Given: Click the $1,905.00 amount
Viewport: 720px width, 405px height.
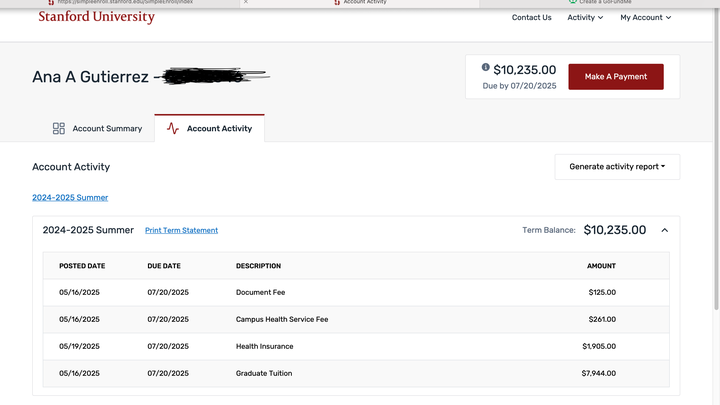Looking at the screenshot, I should point(599,346).
